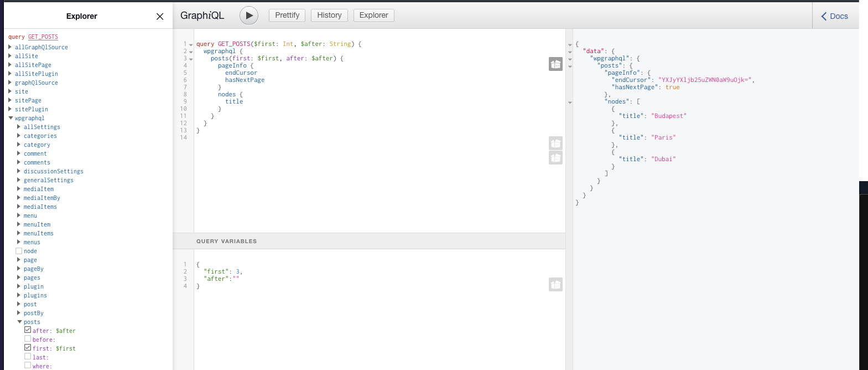Expand the sitePage field
The image size is (868, 370).
click(x=10, y=100)
